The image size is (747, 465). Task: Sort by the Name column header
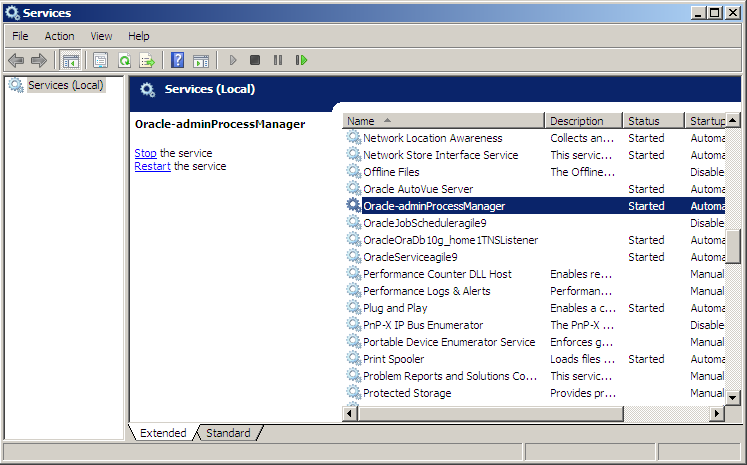click(444, 121)
